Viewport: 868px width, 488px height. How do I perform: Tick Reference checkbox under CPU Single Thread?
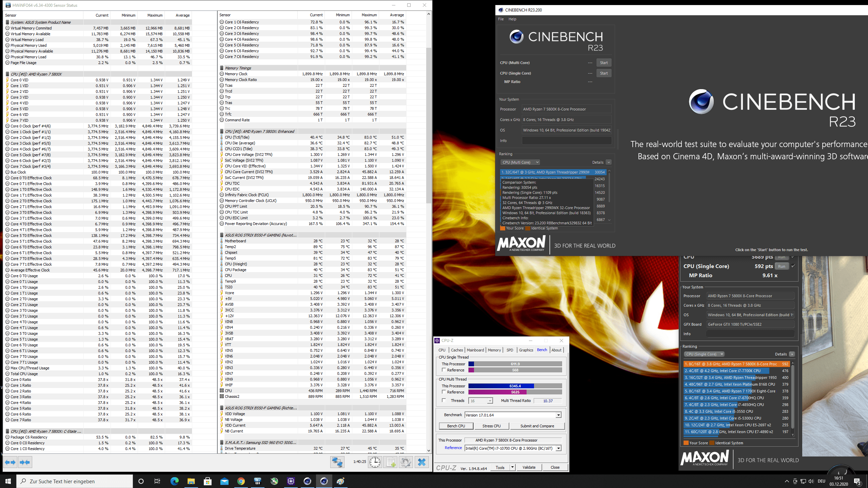(443, 370)
